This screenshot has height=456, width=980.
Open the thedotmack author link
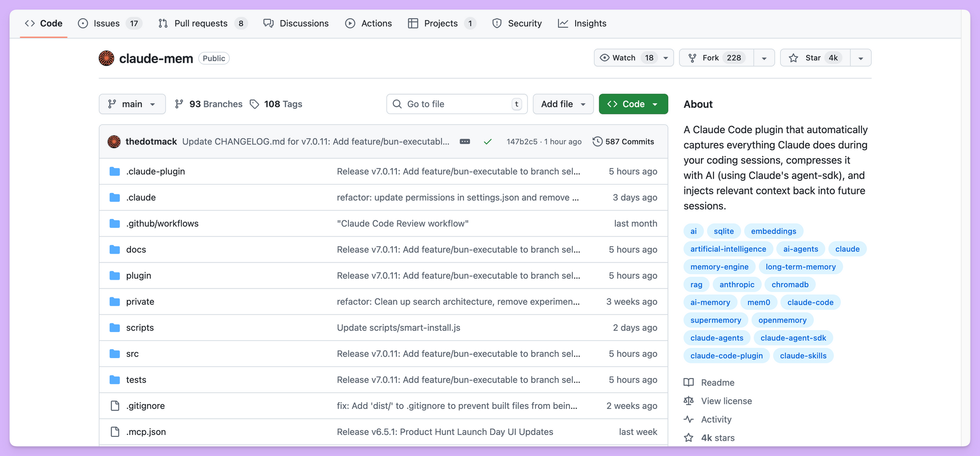pyautogui.click(x=151, y=142)
